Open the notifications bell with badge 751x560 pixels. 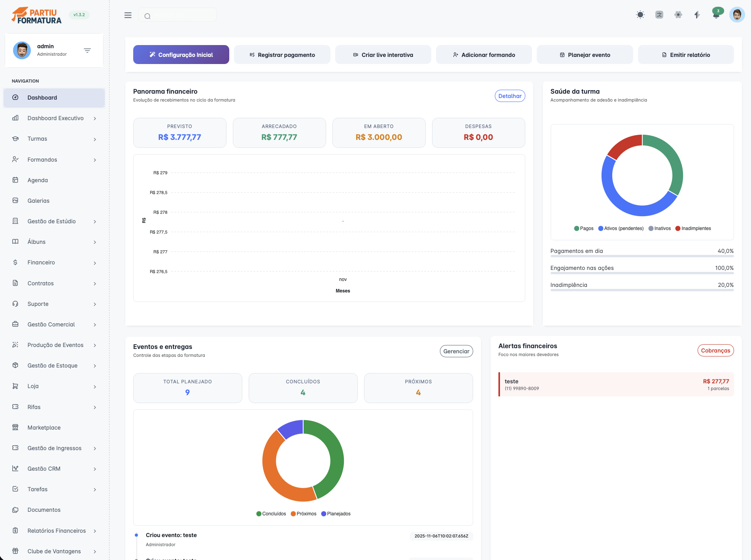pos(716,14)
